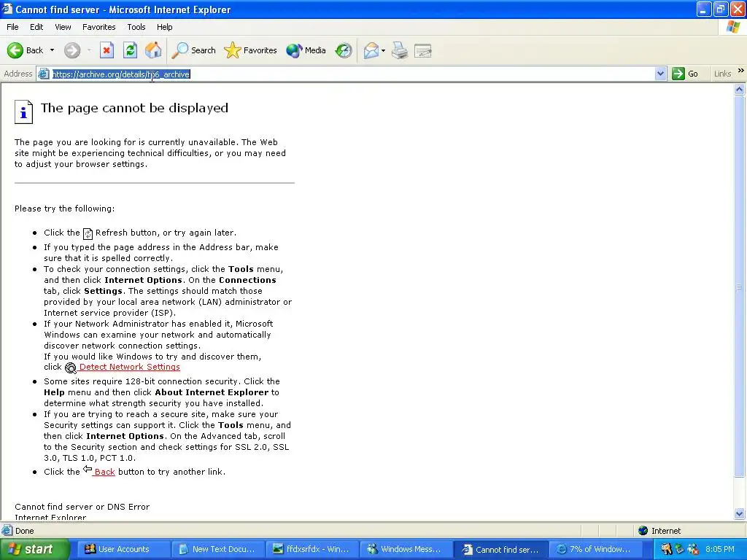The image size is (747, 560).
Task: Click the Mail envelope toolbar icon
Action: point(371,50)
